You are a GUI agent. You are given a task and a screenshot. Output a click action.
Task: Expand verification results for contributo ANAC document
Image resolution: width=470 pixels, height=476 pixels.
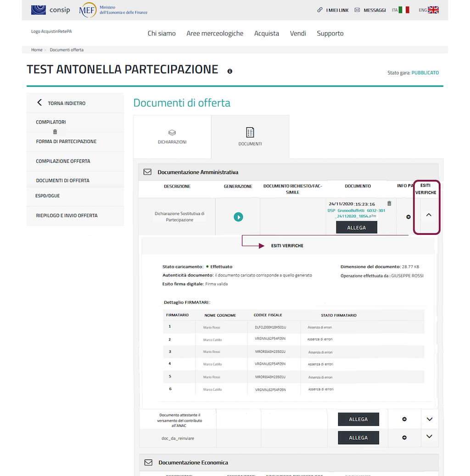click(x=430, y=419)
